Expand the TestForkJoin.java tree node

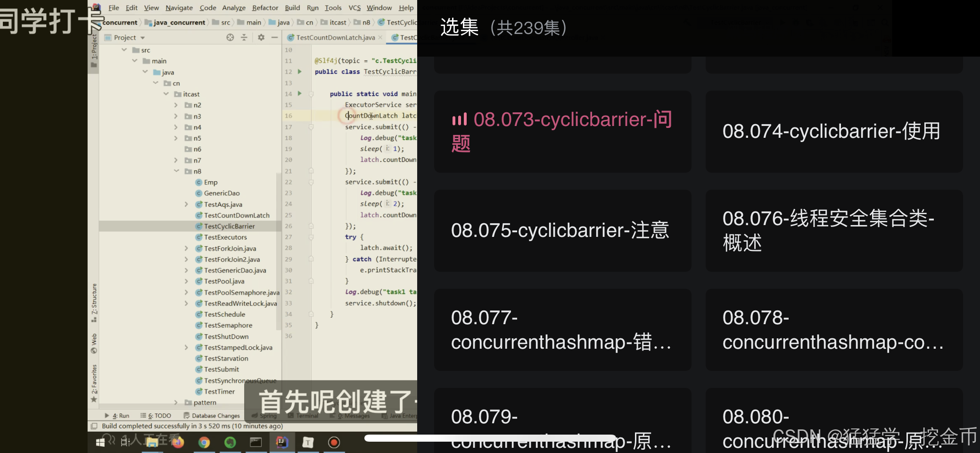pyautogui.click(x=187, y=248)
